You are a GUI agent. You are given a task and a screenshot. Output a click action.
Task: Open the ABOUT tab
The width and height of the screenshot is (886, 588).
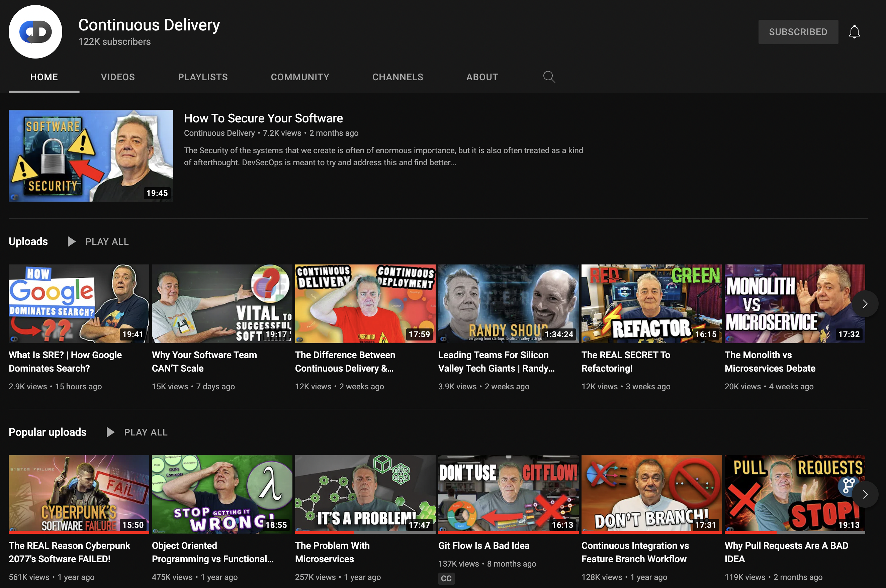tap(482, 77)
